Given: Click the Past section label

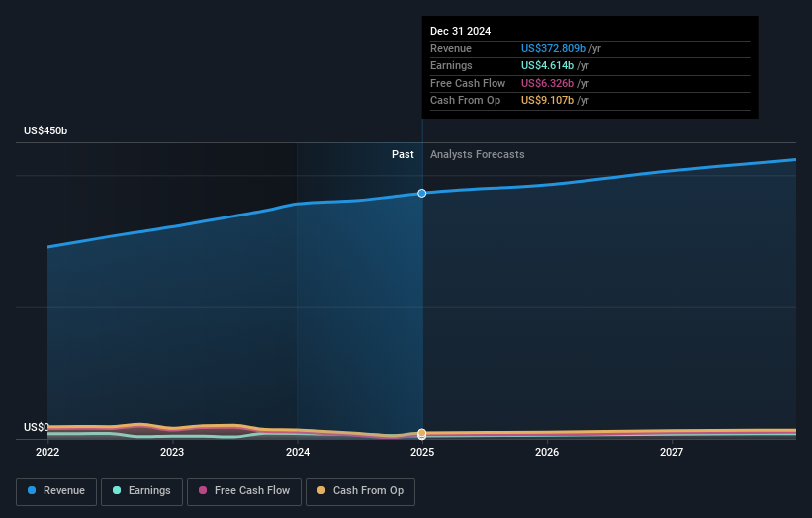Looking at the screenshot, I should click(403, 154).
